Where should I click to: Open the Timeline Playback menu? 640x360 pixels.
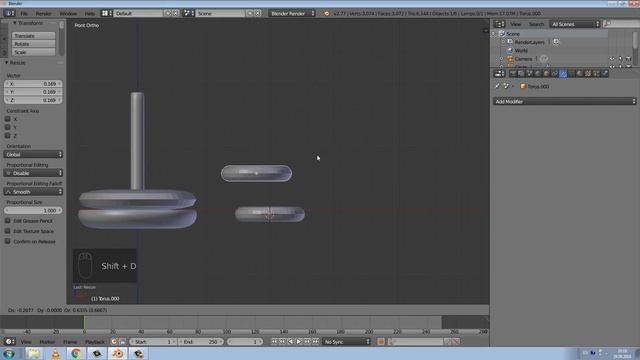coord(95,342)
